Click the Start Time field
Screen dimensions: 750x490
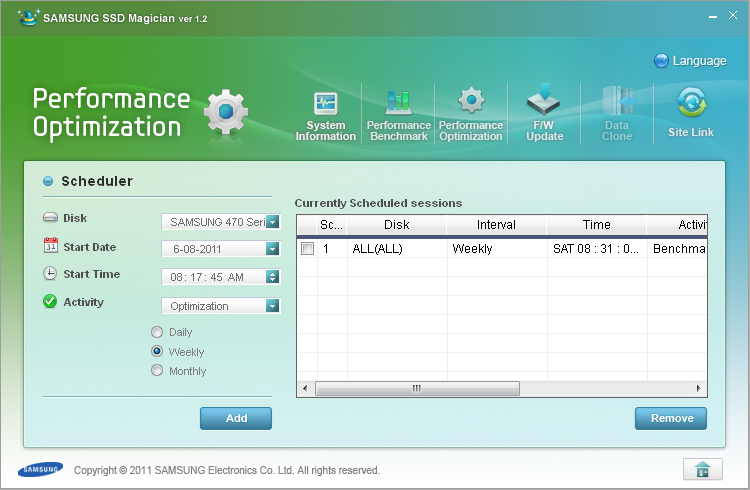coord(221,277)
